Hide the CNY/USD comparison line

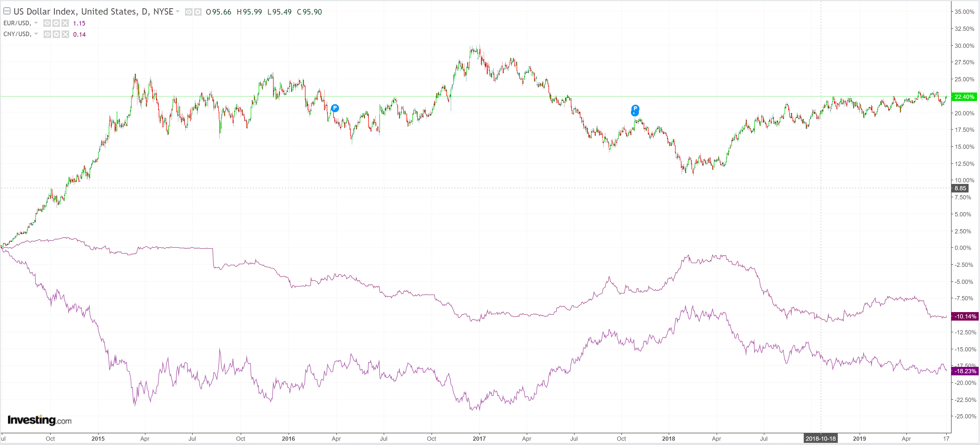pos(47,35)
